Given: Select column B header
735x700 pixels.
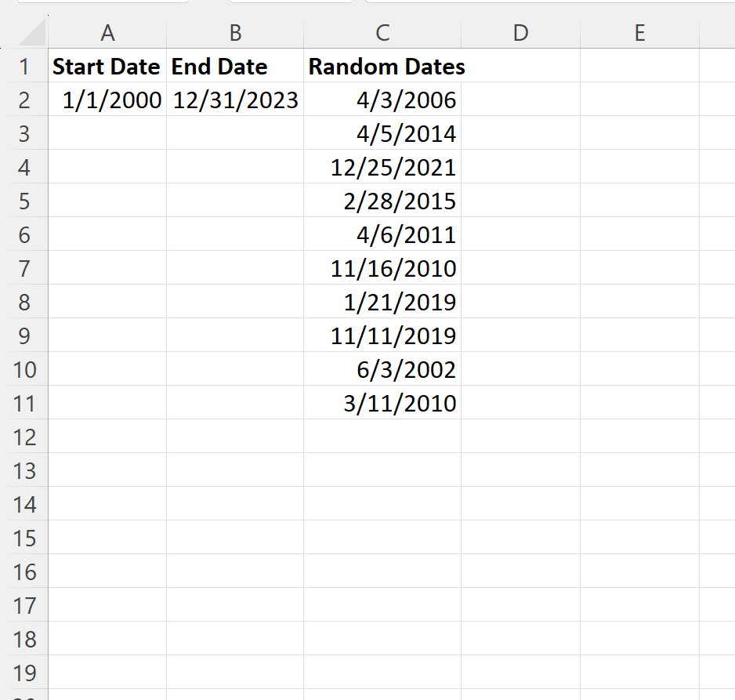Looking at the screenshot, I should pyautogui.click(x=235, y=32).
